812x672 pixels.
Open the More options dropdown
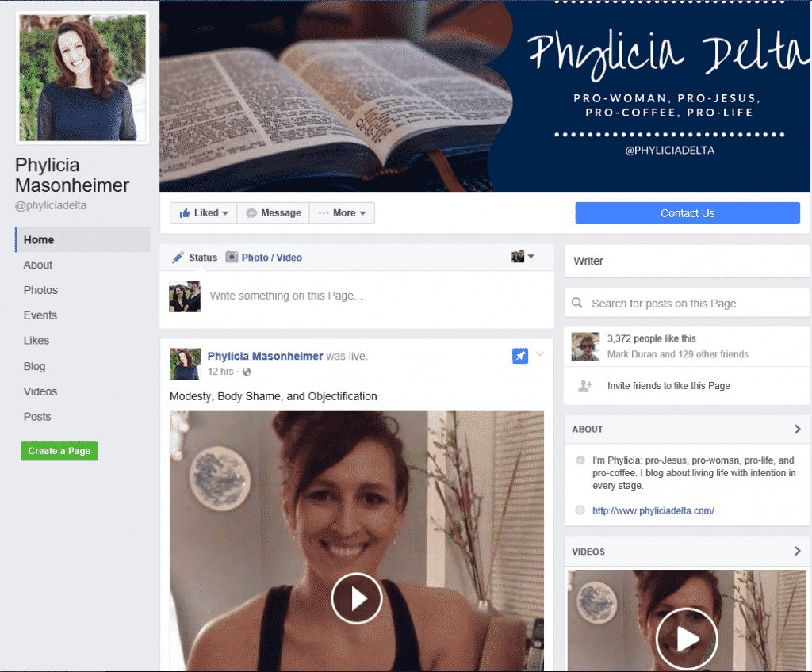(342, 213)
